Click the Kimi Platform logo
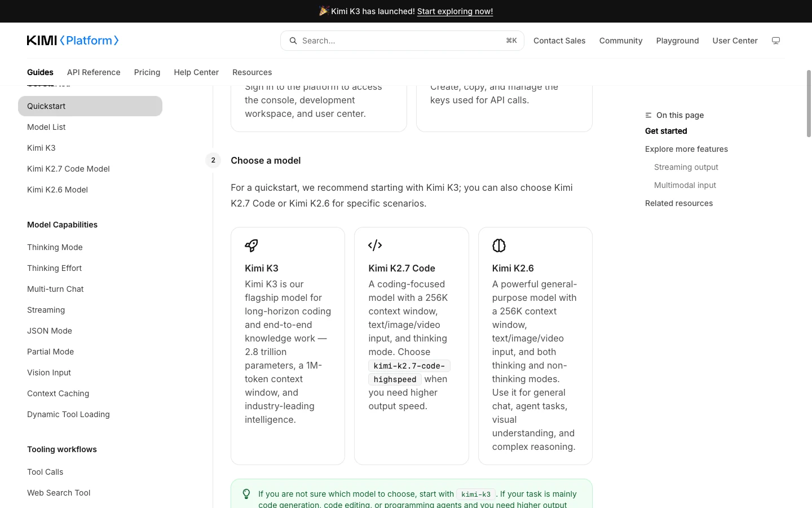The width and height of the screenshot is (812, 508). tap(73, 41)
